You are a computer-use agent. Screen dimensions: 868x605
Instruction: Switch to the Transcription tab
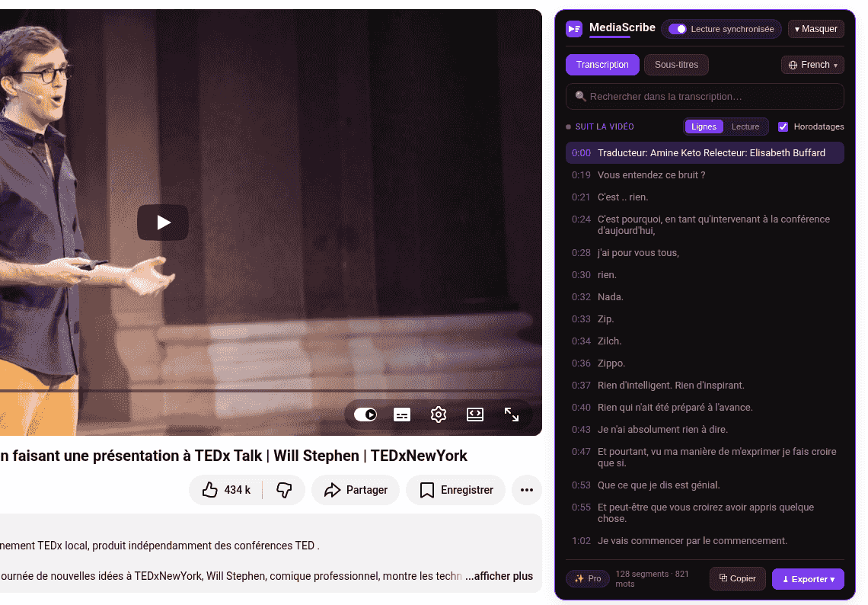(x=602, y=65)
